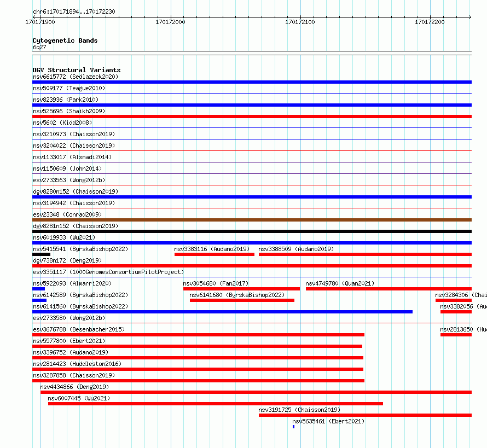Click ruler position 170172000
Screen dimensions: 487x448
click(x=170, y=22)
